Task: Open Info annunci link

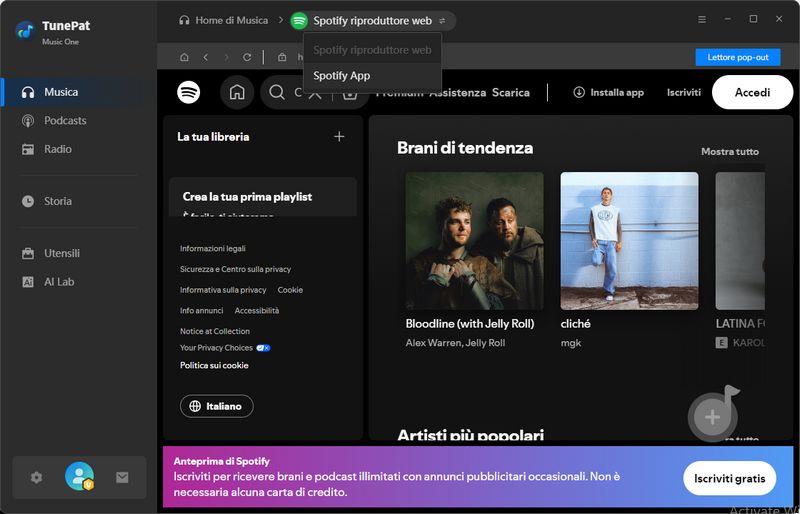Action: [x=202, y=310]
